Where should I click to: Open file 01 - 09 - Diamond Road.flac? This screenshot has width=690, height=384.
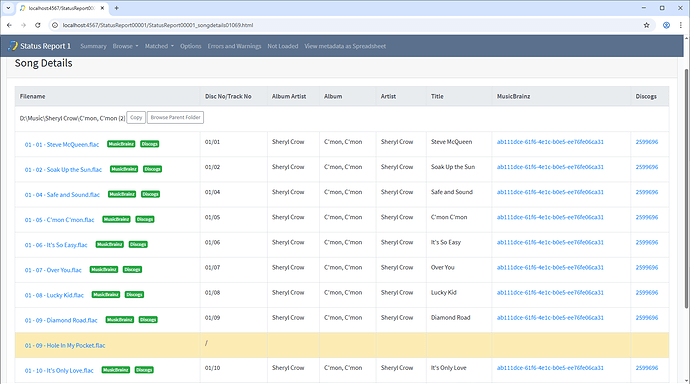[x=61, y=320]
